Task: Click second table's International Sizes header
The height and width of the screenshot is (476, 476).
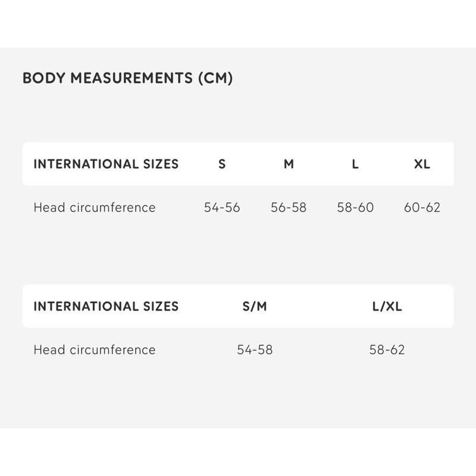Action: 106,306
